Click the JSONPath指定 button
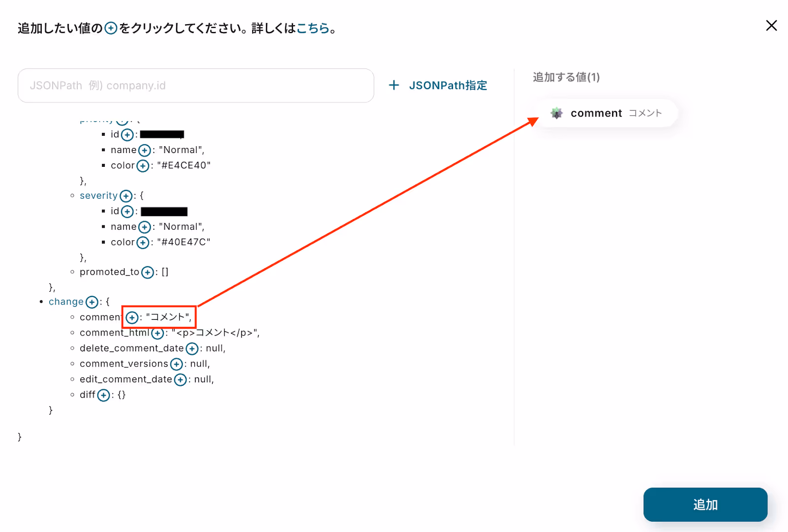788x532 pixels. click(x=438, y=86)
